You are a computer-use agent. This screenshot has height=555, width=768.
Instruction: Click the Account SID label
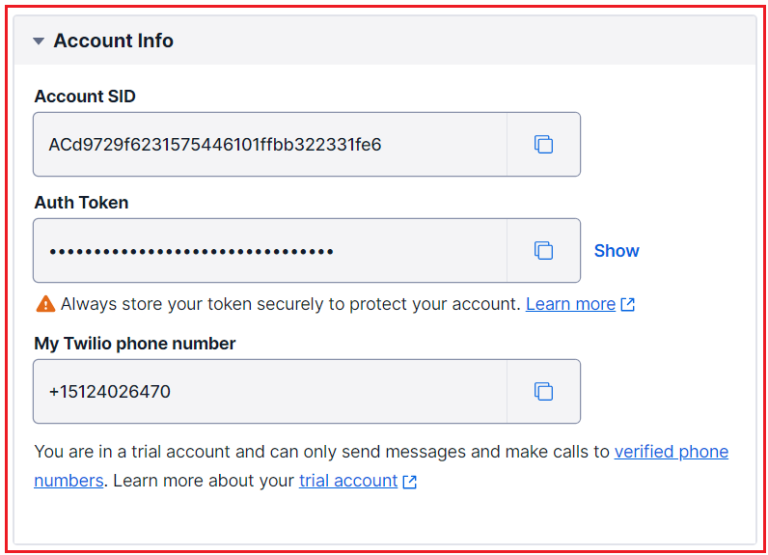tap(85, 97)
